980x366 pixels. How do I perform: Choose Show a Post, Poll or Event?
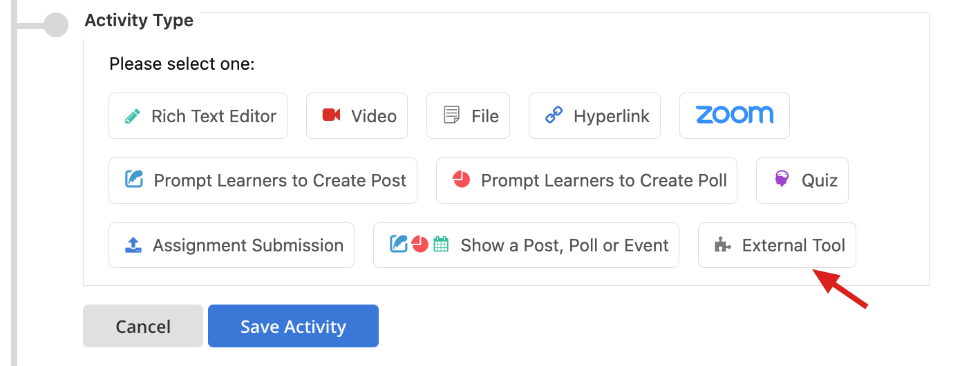(x=526, y=245)
